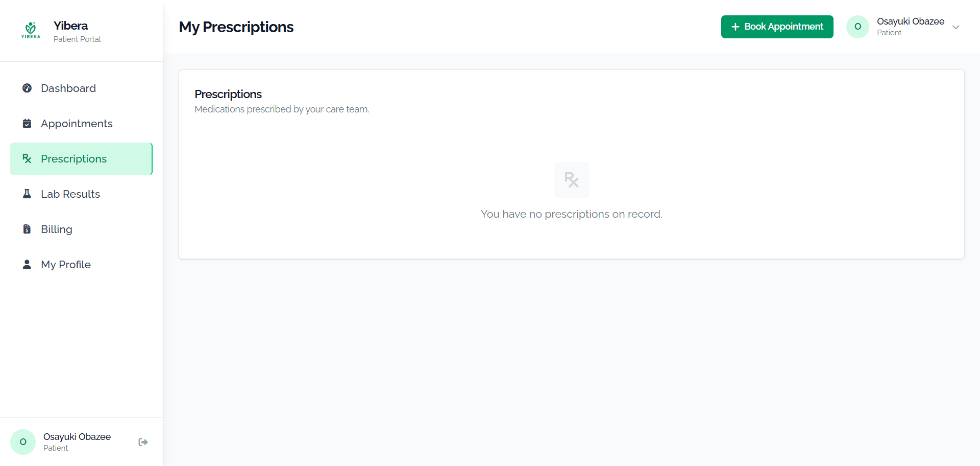Screen dimensions: 980x466
Task: Click the Dashboard gauge icon
Action: pyautogui.click(x=27, y=88)
